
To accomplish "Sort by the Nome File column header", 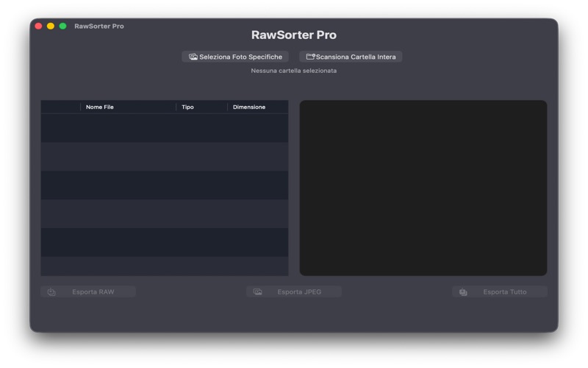I will 128,107.
